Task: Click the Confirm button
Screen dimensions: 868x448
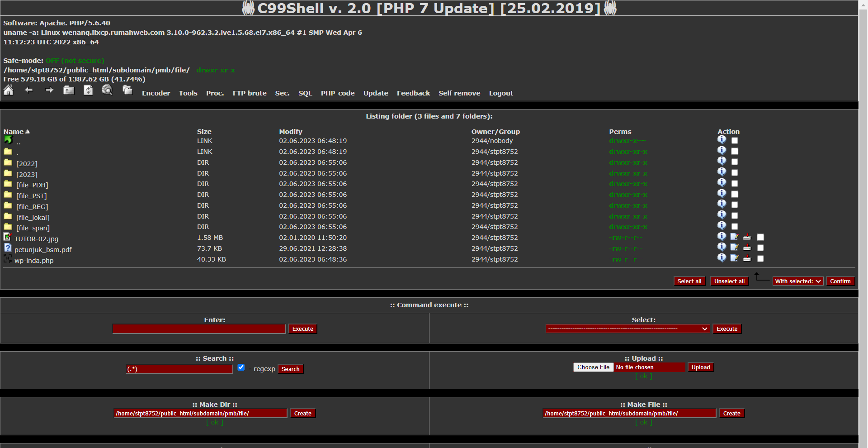Action: pyautogui.click(x=840, y=281)
